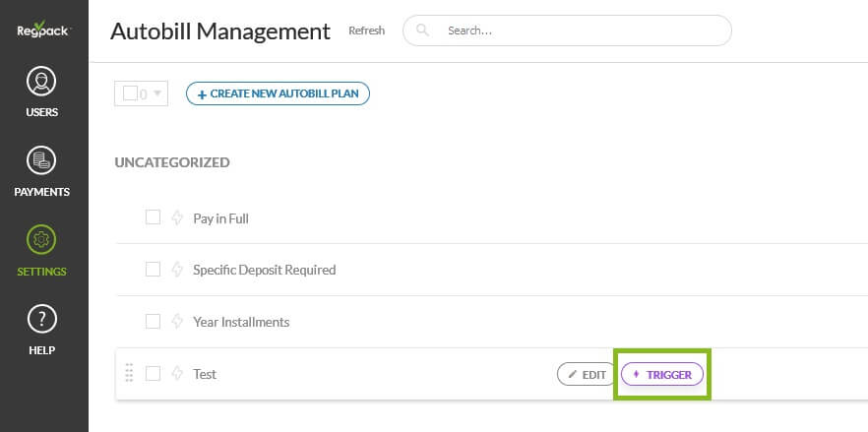Expand the bulk selection dropdown arrow
The width and height of the screenshot is (868, 432).
tap(157, 93)
